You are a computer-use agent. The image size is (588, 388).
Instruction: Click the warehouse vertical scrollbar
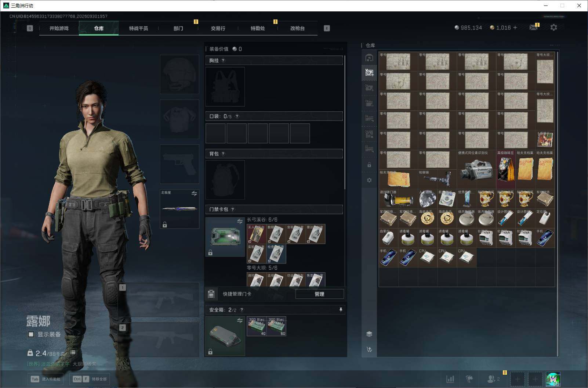click(558, 204)
